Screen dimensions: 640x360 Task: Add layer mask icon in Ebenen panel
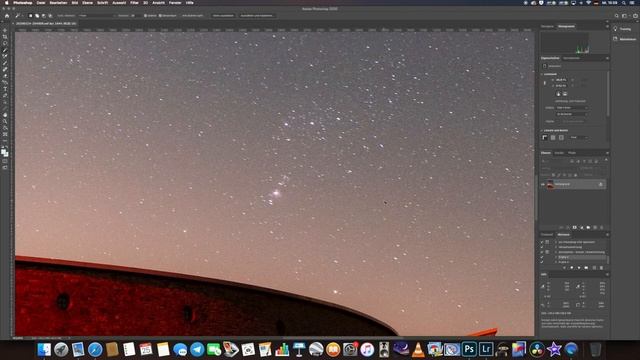click(575, 227)
